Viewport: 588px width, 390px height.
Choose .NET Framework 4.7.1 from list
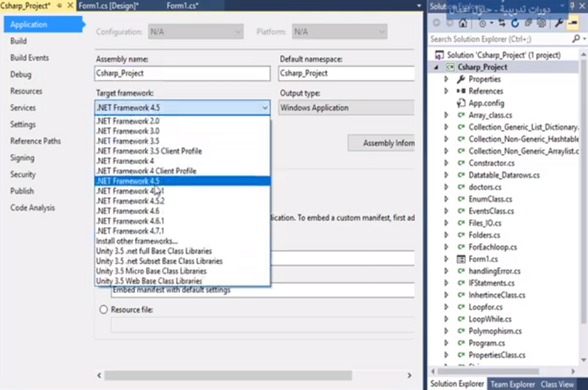(x=182, y=231)
